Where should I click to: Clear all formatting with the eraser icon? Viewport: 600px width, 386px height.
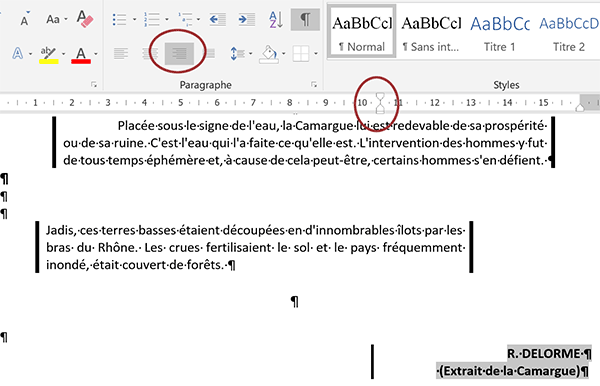point(85,19)
